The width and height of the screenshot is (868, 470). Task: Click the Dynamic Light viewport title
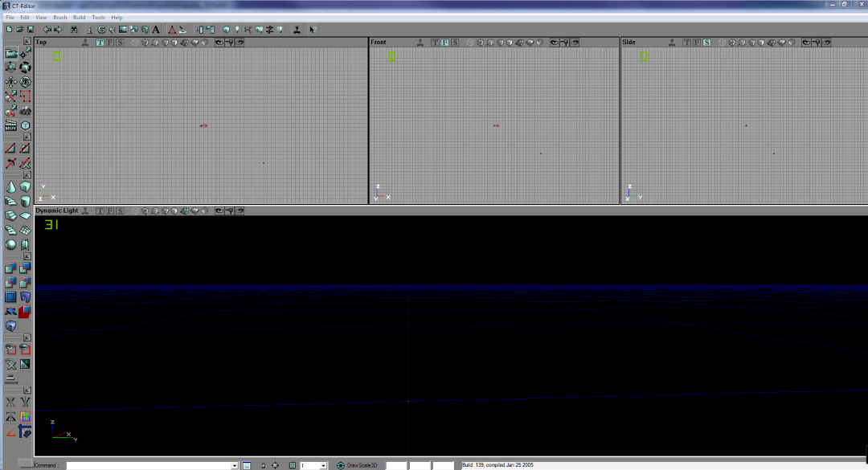(x=57, y=210)
